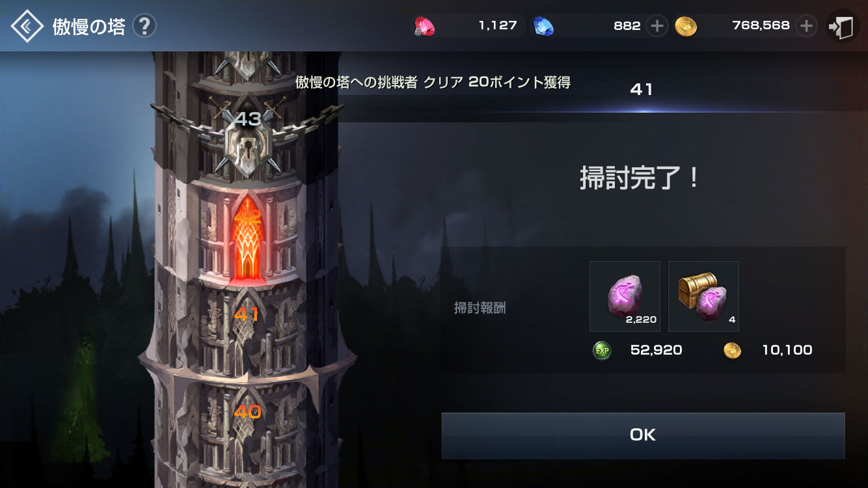
Task: Add more blue diamonds with plus button
Action: tap(657, 26)
